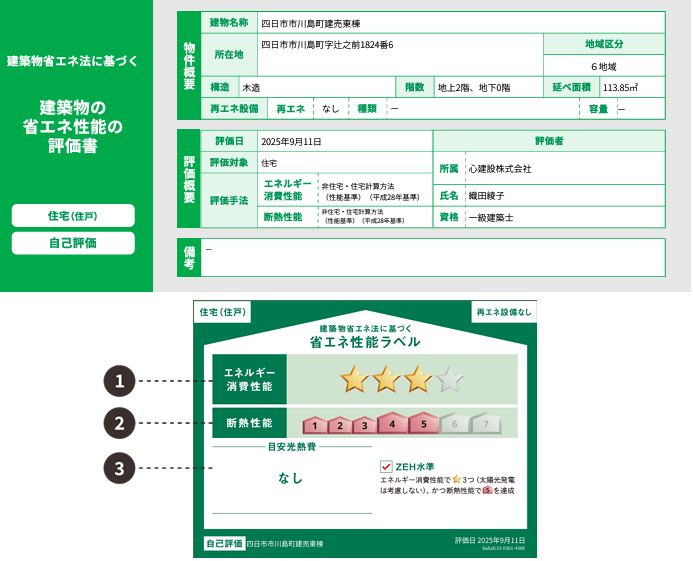This screenshot has width=693, height=561.
Task: Click the 自己評価 button in left panel
Action: tap(73, 243)
